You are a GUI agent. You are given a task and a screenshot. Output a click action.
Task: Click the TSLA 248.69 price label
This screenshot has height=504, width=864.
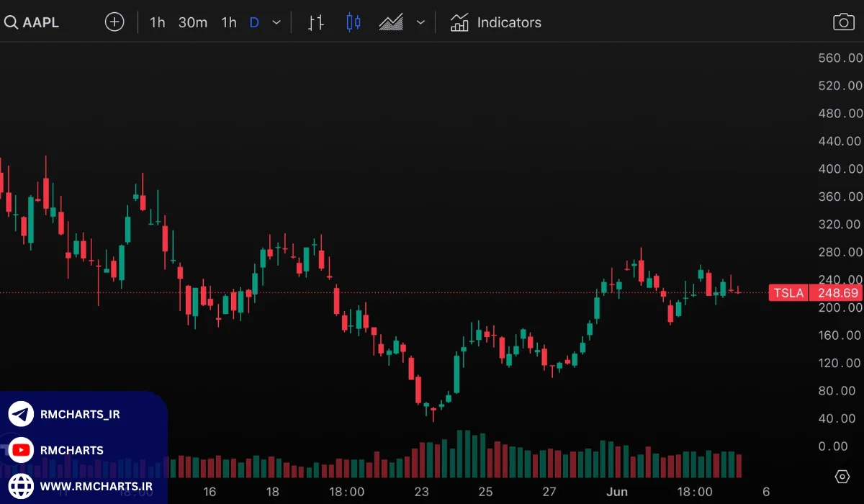(x=815, y=293)
